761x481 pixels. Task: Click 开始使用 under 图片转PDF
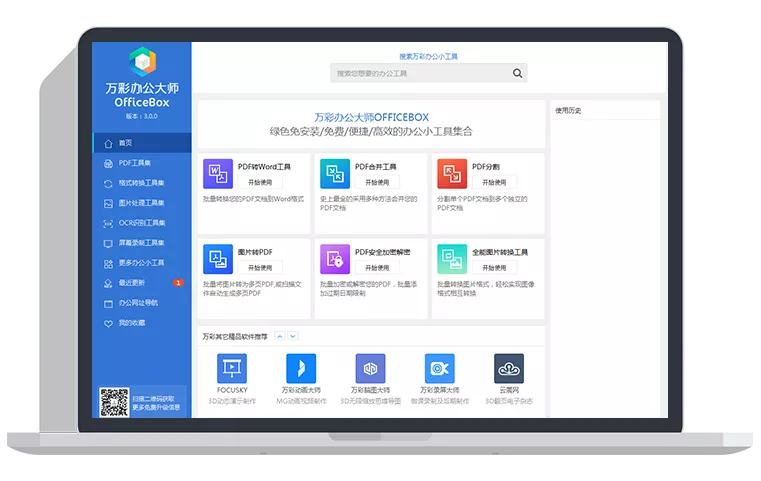pyautogui.click(x=260, y=267)
